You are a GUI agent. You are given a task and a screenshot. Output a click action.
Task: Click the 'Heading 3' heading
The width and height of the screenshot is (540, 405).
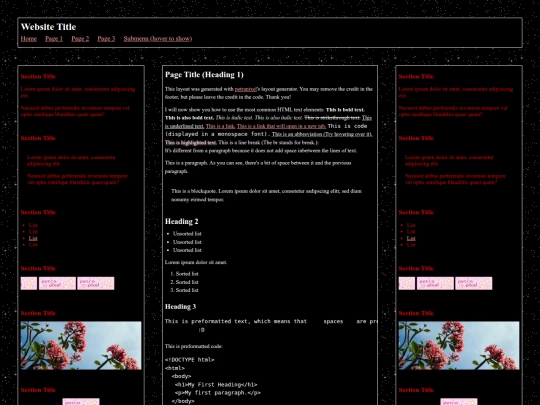(x=180, y=307)
